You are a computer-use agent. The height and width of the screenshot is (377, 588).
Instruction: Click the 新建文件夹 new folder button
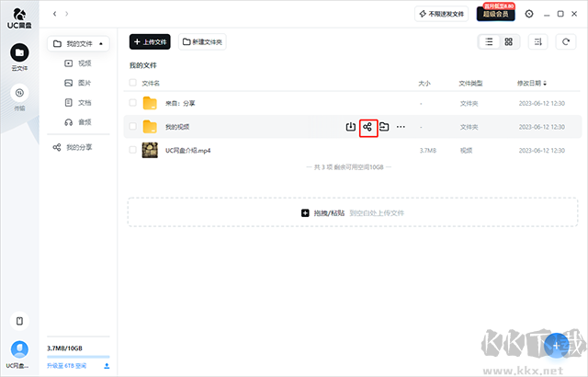point(202,42)
